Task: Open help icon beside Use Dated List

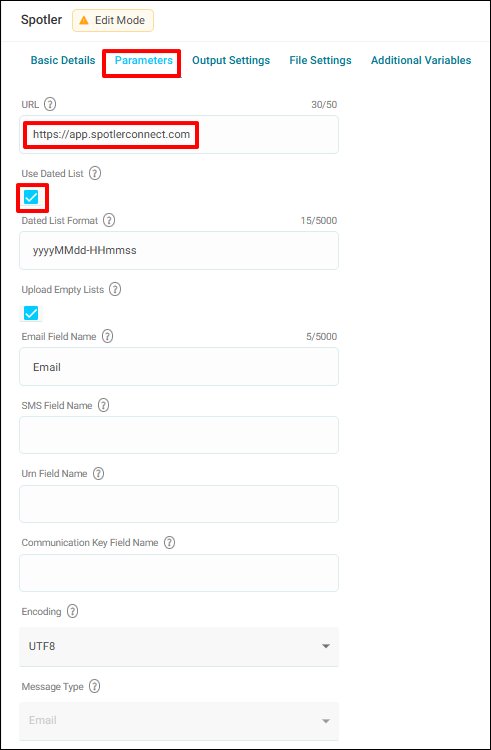Action: (95, 173)
